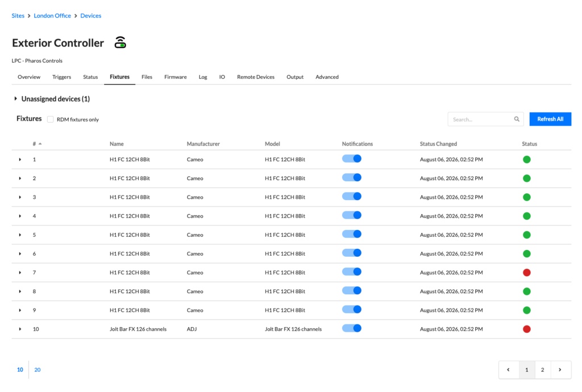Enable the RDM fixtures only checkbox

51,119
